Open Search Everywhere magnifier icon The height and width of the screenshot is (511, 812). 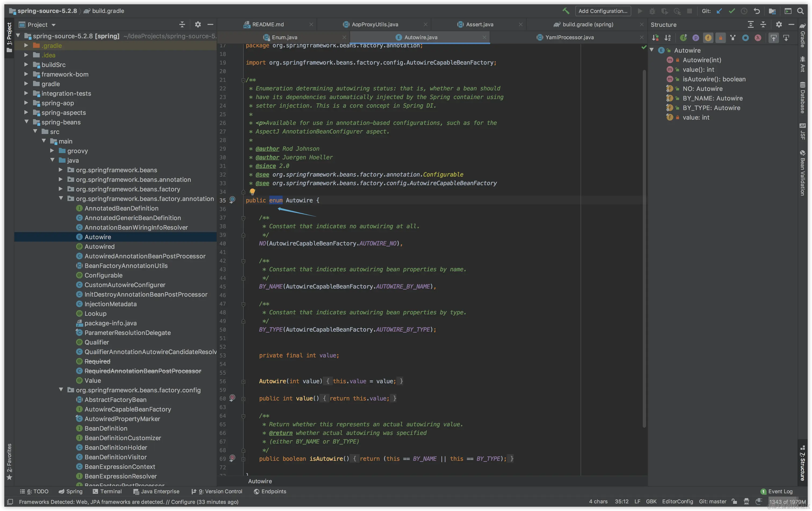click(800, 11)
